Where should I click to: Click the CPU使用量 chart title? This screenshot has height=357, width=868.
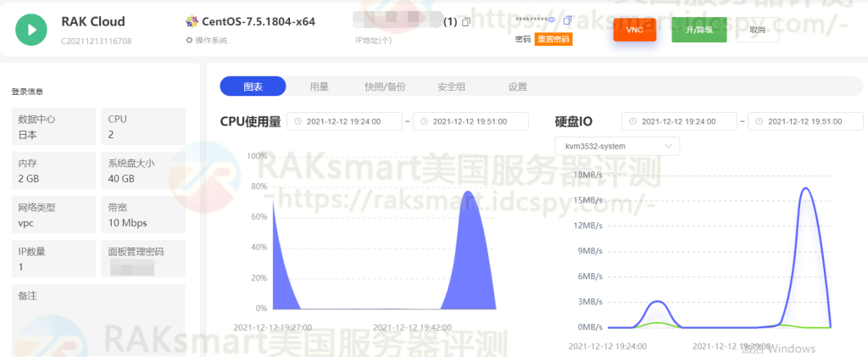tap(250, 121)
